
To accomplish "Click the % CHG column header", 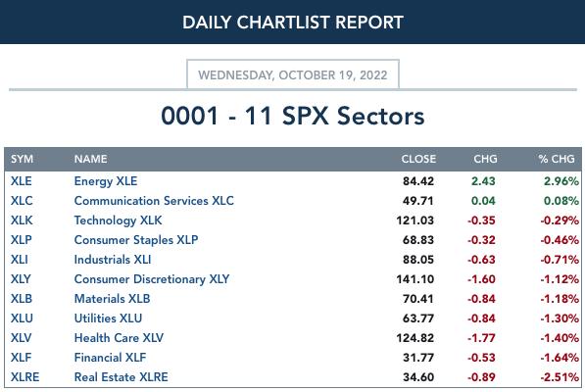I will (557, 159).
